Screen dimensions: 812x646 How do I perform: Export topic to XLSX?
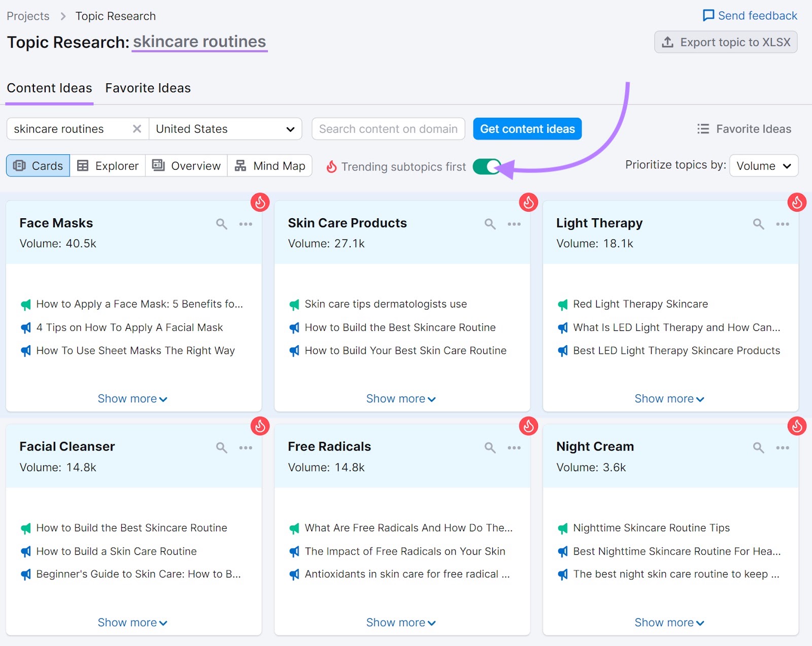pos(725,42)
